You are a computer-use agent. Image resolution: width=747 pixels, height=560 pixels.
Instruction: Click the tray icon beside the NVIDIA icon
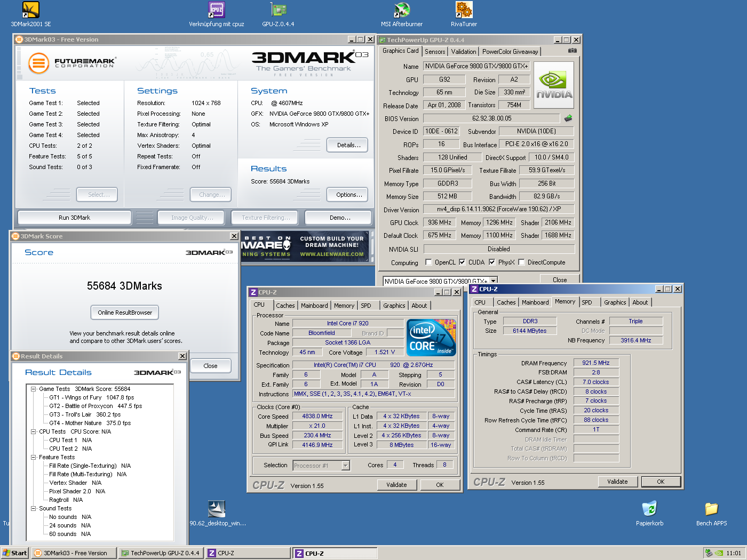(x=709, y=553)
